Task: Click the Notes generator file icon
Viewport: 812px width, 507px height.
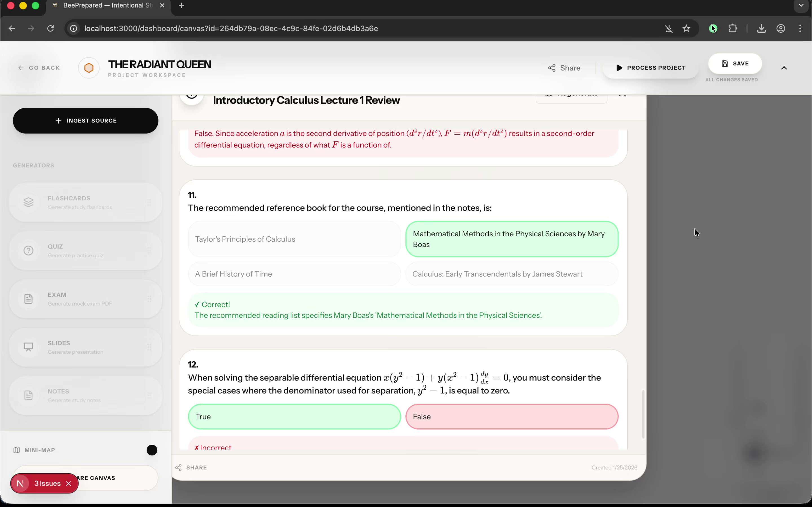Action: click(x=28, y=395)
